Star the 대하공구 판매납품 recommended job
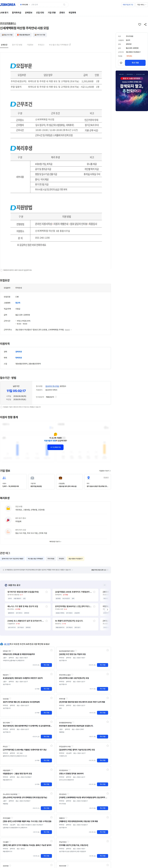The width and height of the screenshot is (148, 868). (51, 650)
